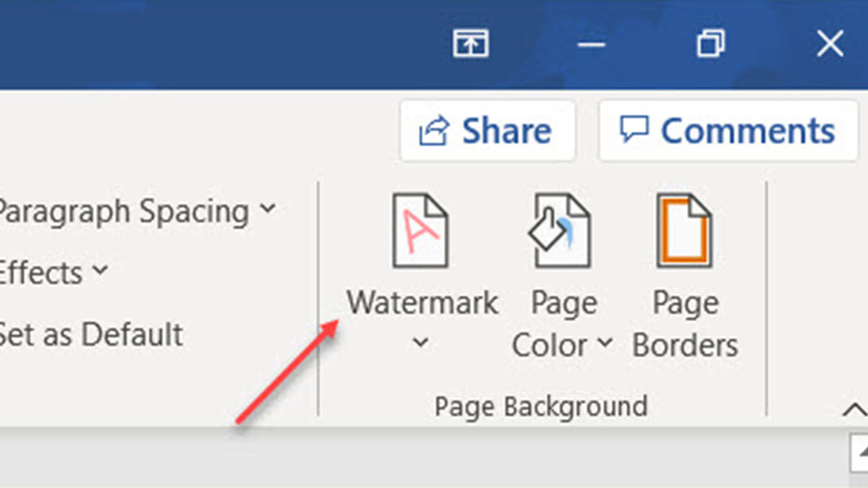Minimize the window
The width and height of the screenshot is (868, 488).
tap(592, 45)
